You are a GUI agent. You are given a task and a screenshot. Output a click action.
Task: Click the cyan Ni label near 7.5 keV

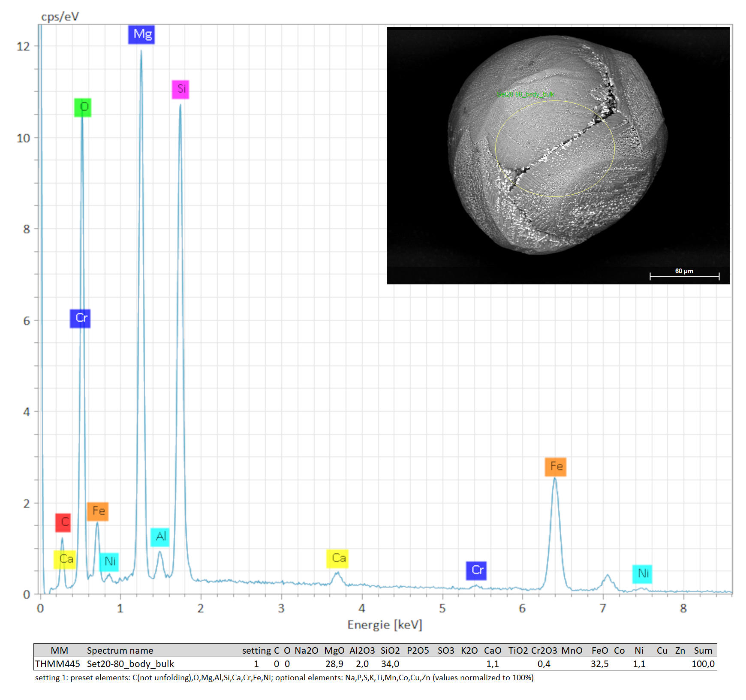point(642,574)
